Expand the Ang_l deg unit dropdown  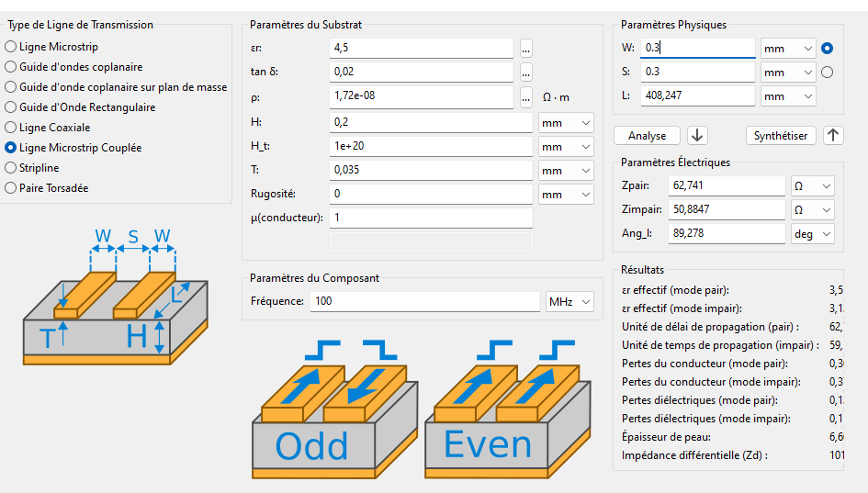tap(813, 234)
